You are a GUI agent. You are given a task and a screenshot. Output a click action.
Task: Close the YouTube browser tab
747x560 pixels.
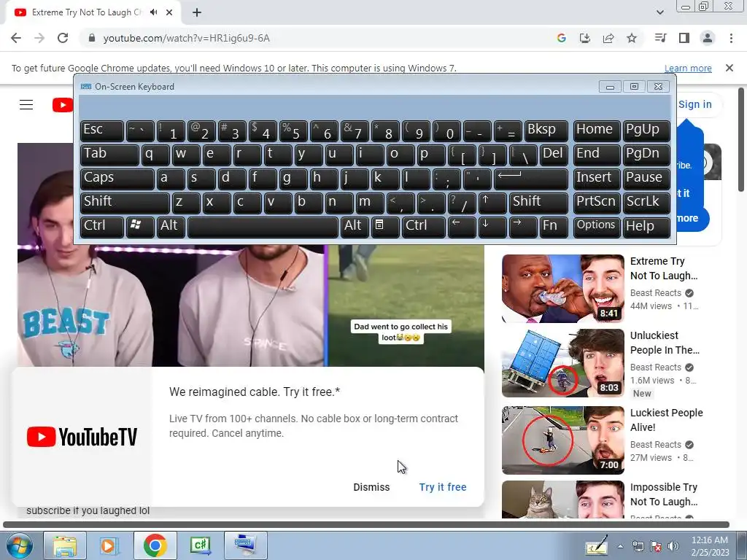coord(169,12)
